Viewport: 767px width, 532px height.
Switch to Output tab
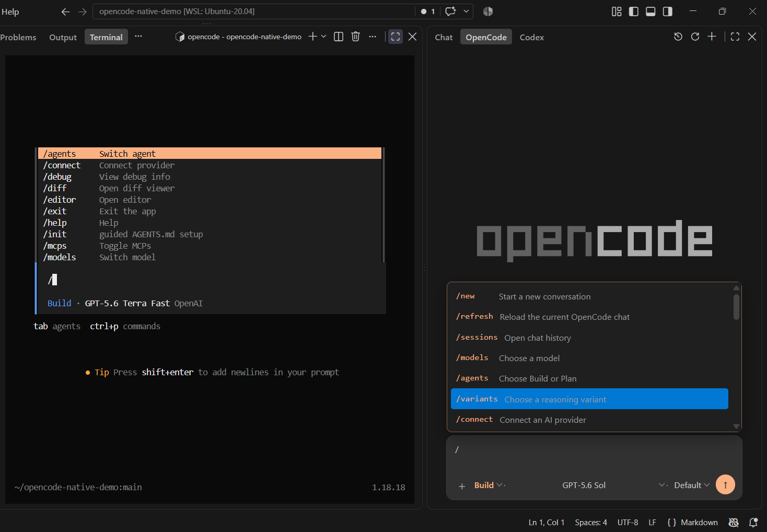(x=63, y=37)
